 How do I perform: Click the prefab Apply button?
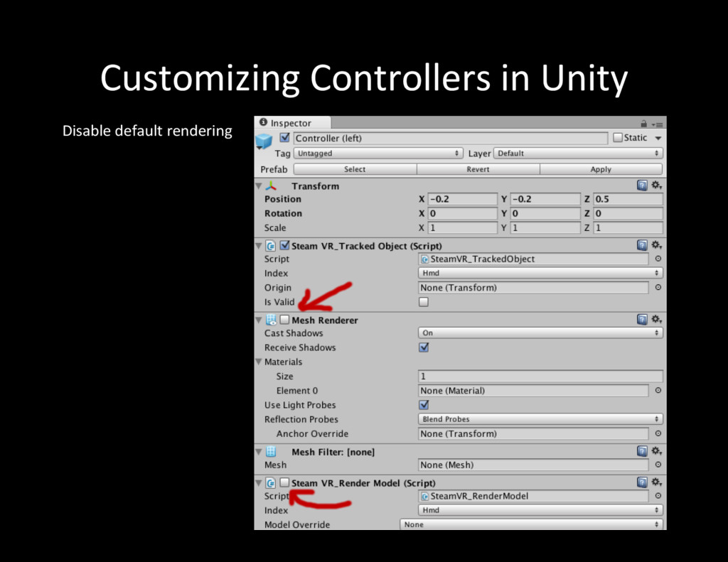point(601,169)
